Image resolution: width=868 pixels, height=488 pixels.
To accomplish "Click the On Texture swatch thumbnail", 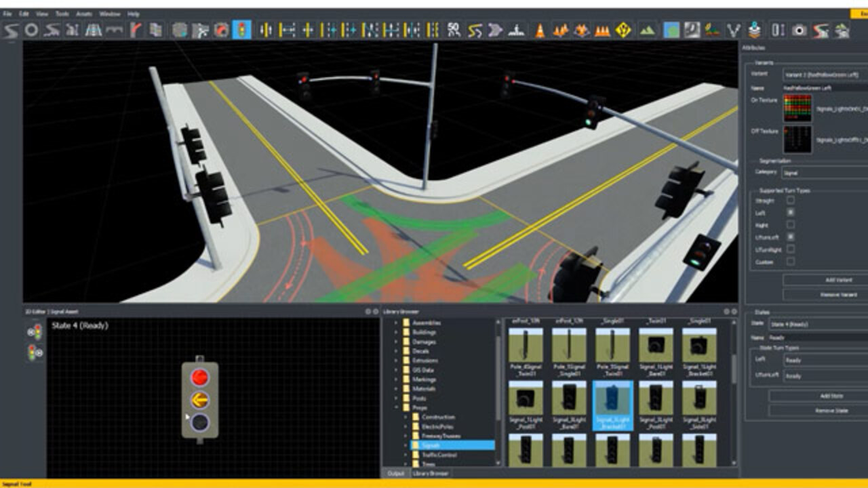I will coord(797,108).
